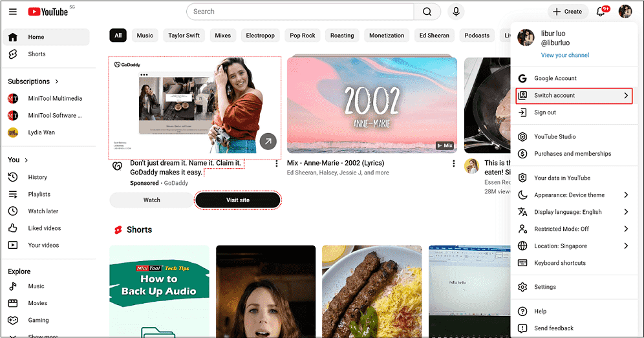
Task: Click Send feedback
Action: [574, 328]
